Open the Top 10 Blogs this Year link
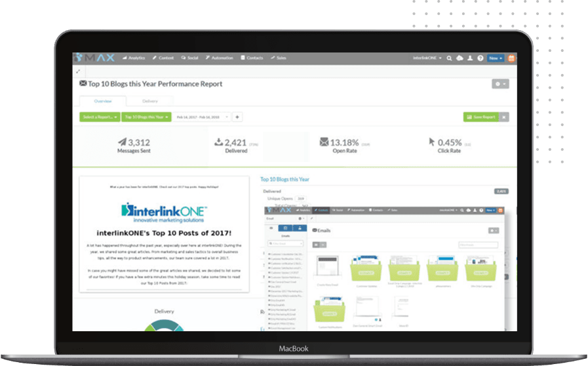This screenshot has width=588, height=366. [284, 180]
